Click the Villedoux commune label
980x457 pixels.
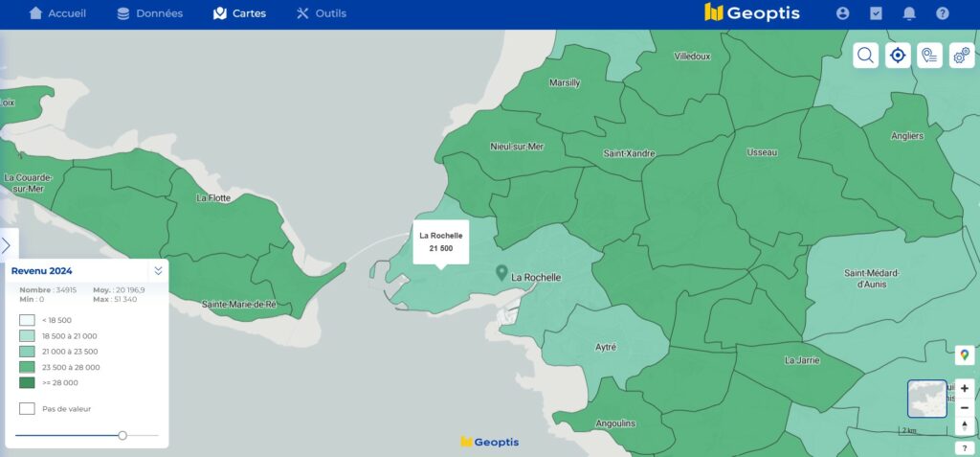tap(692, 57)
